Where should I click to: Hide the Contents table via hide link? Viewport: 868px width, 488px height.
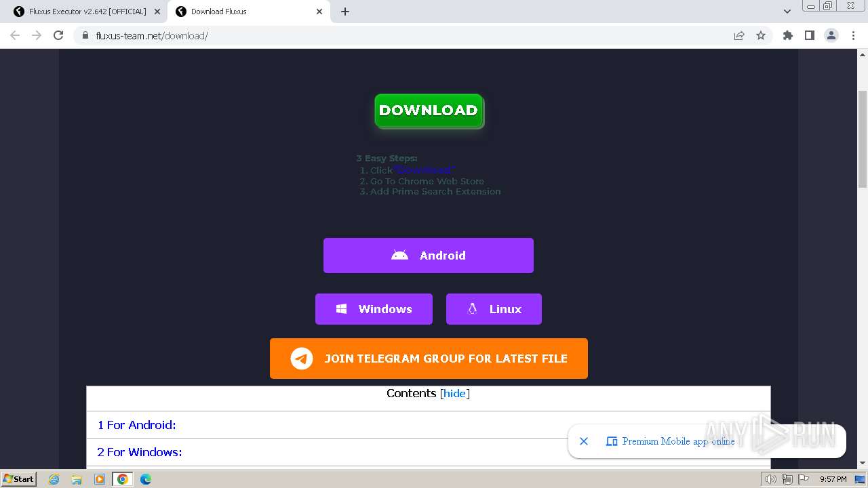[454, 393]
